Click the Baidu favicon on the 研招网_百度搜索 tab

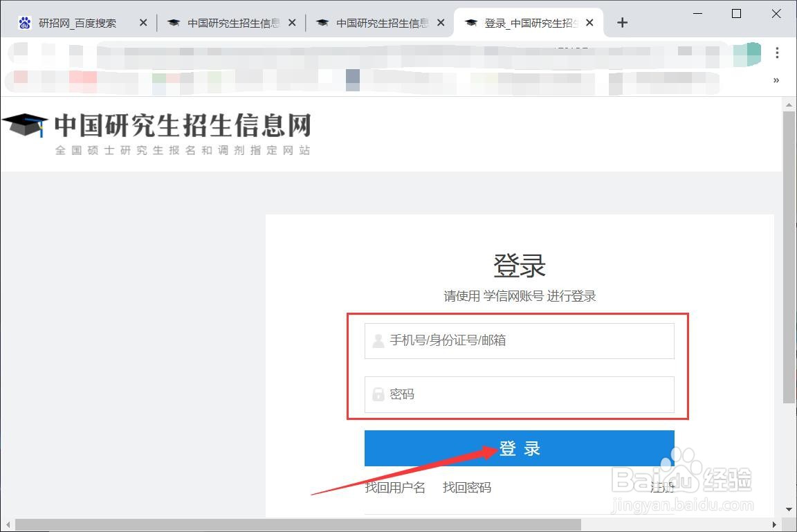(24, 22)
